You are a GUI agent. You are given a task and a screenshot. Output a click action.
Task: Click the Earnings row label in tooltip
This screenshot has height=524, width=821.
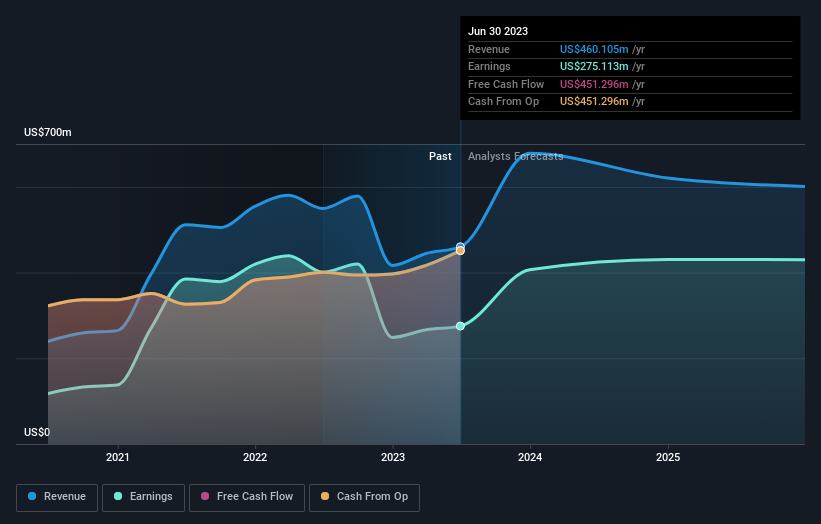pos(489,66)
